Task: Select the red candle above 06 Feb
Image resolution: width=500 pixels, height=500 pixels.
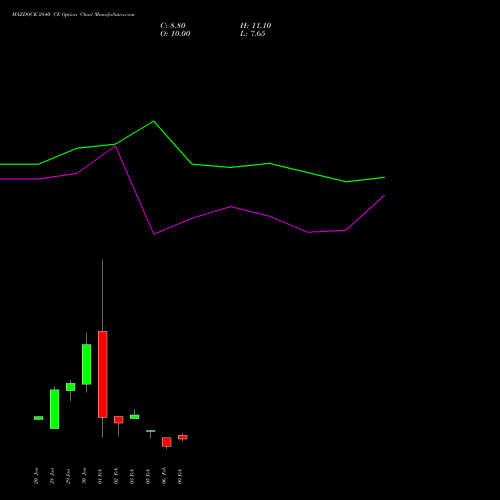Action: pos(167,442)
